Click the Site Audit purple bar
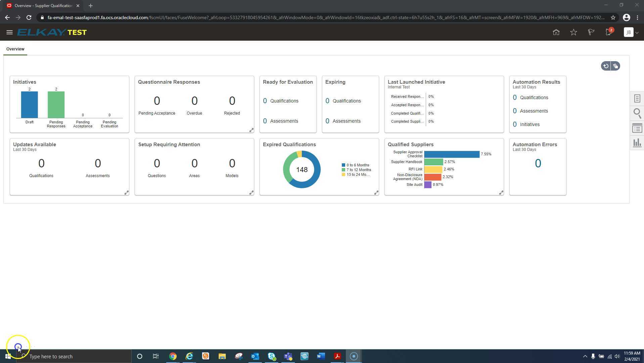644x363 pixels. 428,185
